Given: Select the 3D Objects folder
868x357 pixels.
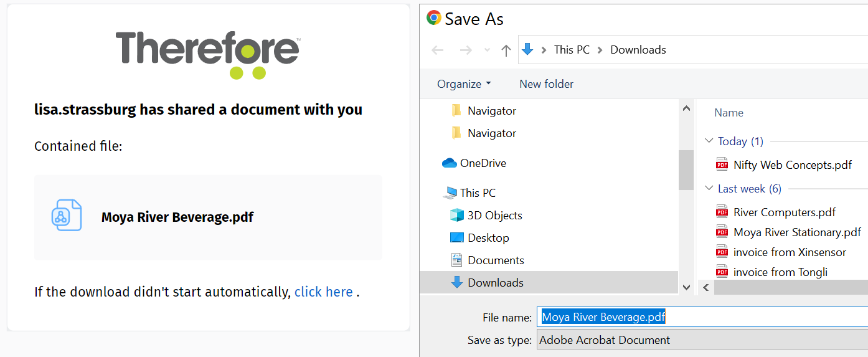Looking at the screenshot, I should tap(494, 216).
